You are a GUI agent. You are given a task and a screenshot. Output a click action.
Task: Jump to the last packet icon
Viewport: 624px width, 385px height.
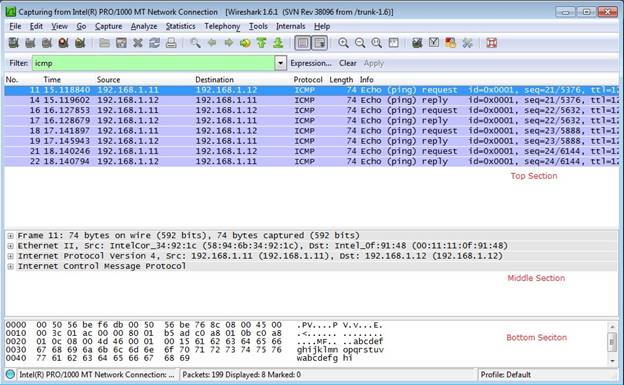tap(278, 43)
